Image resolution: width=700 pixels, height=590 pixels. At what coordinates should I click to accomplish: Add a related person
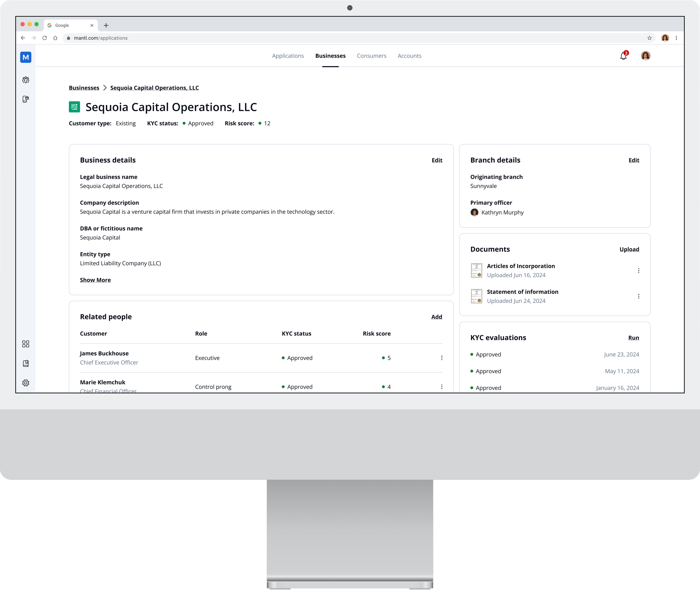pos(437,317)
